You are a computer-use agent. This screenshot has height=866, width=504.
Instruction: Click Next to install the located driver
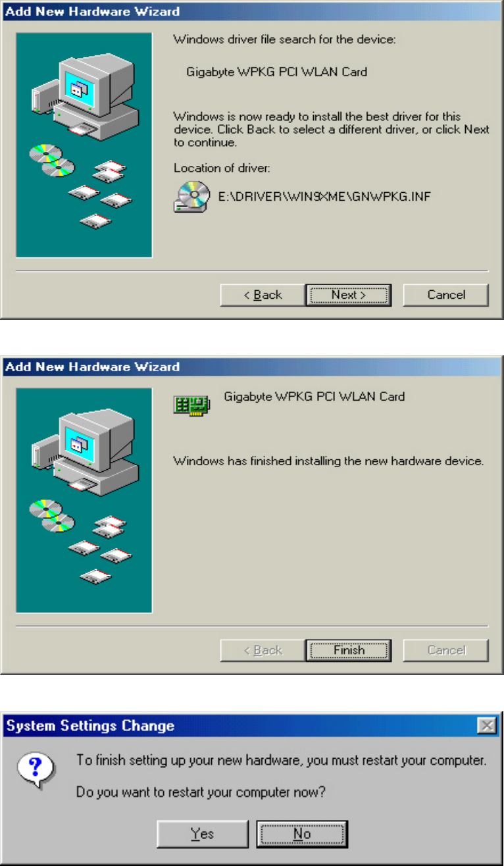click(348, 295)
